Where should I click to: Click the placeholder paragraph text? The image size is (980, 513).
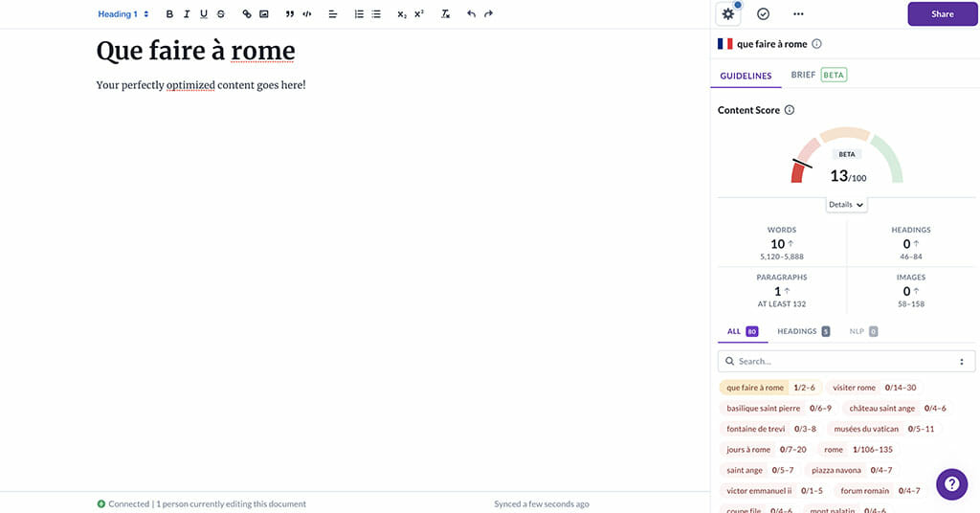coord(201,85)
